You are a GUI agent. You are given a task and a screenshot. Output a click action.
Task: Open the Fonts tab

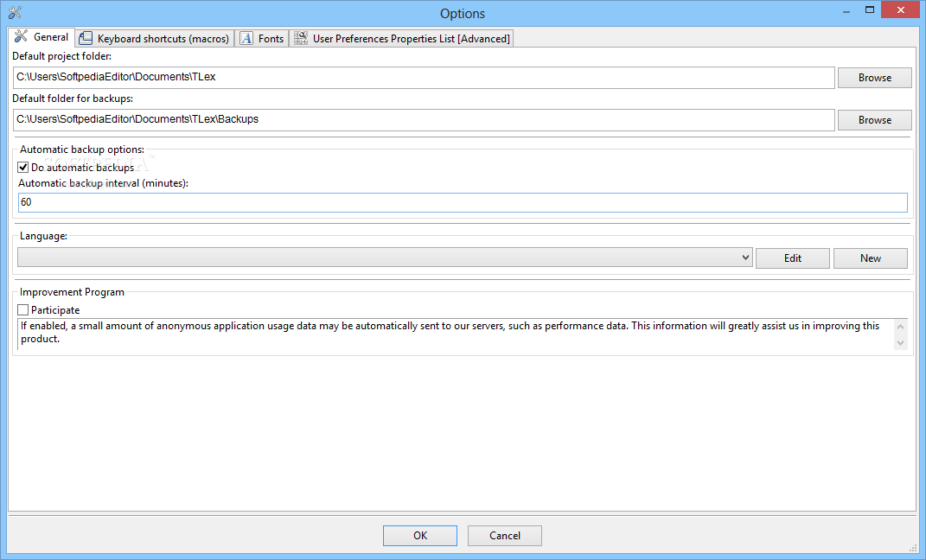[262, 38]
